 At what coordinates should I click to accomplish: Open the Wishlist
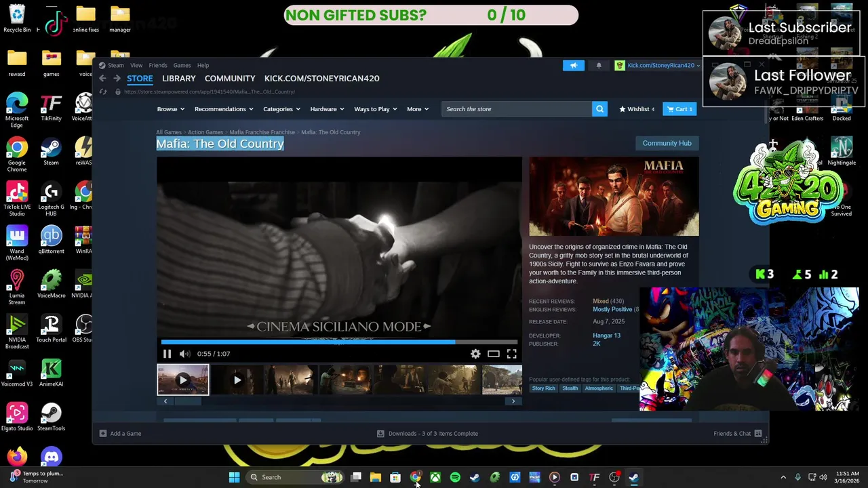(637, 109)
